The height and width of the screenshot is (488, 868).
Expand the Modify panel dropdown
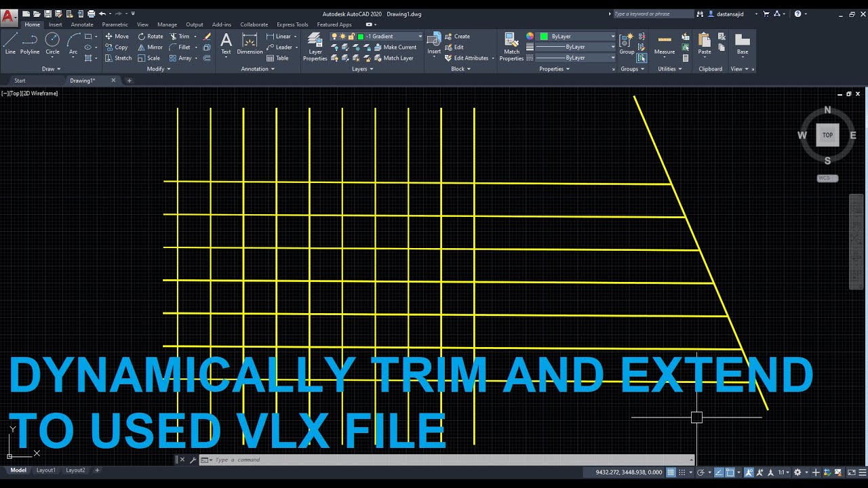(x=158, y=68)
